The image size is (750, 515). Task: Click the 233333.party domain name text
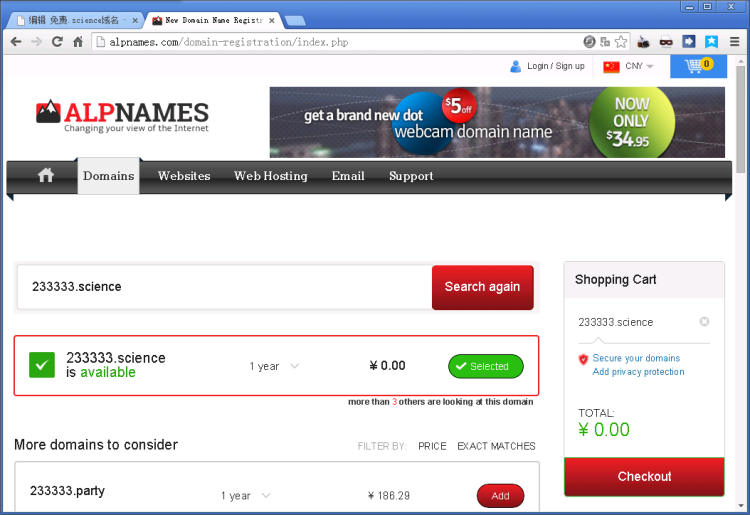pyautogui.click(x=67, y=491)
